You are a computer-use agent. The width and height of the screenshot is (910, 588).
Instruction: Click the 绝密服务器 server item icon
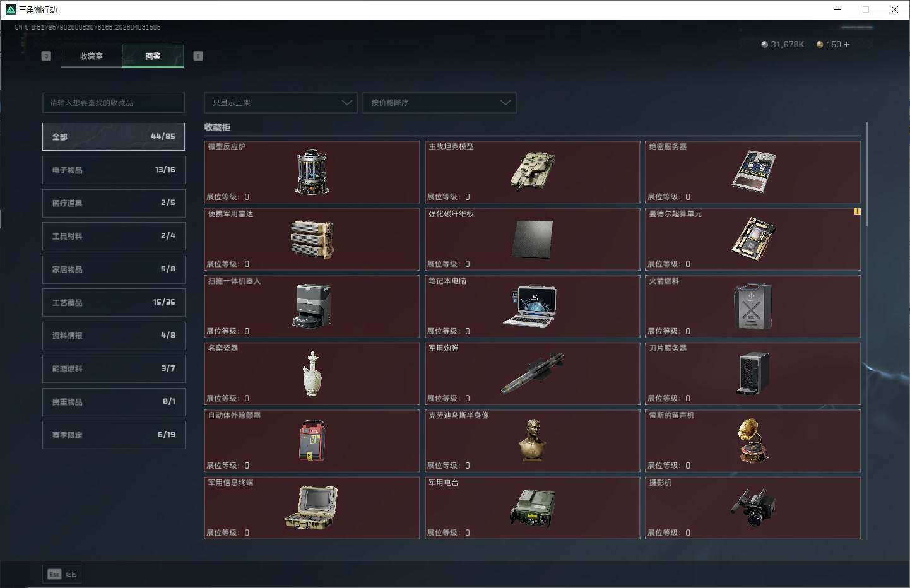[753, 171]
